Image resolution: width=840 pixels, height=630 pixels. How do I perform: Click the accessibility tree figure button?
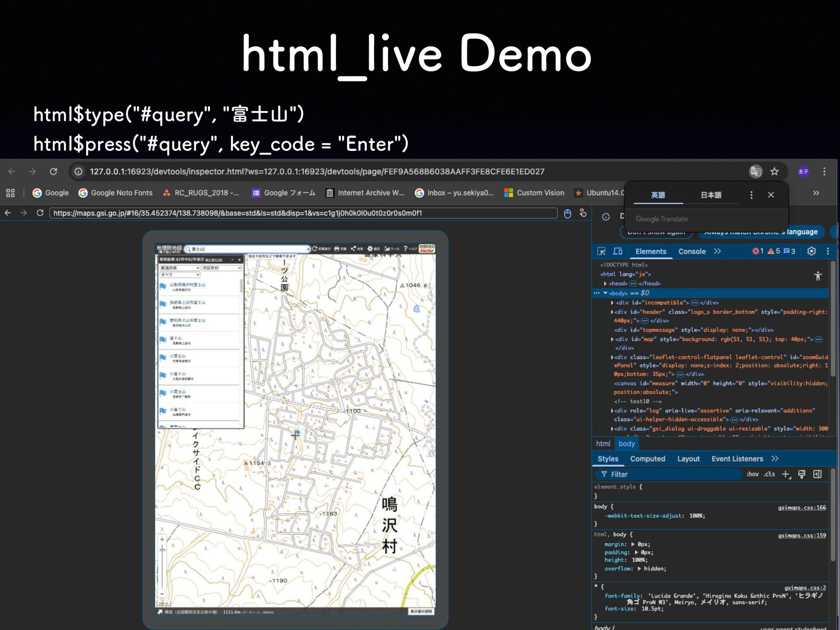818,276
